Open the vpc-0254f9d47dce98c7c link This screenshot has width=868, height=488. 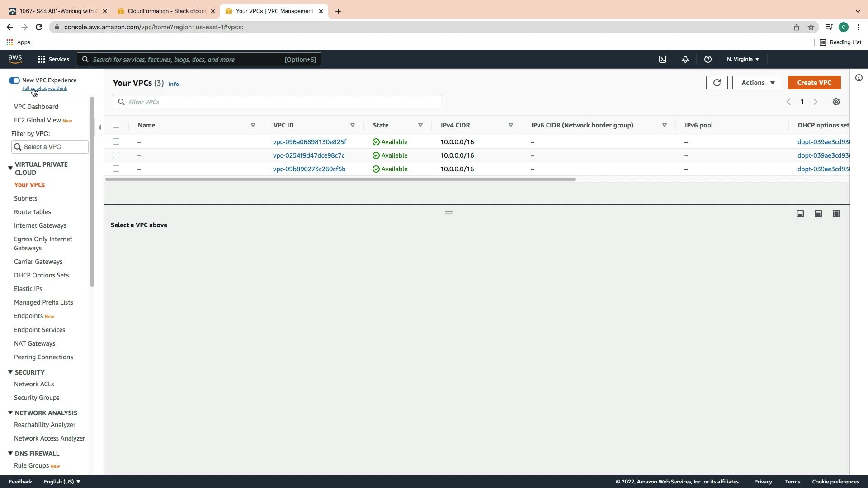click(x=308, y=155)
